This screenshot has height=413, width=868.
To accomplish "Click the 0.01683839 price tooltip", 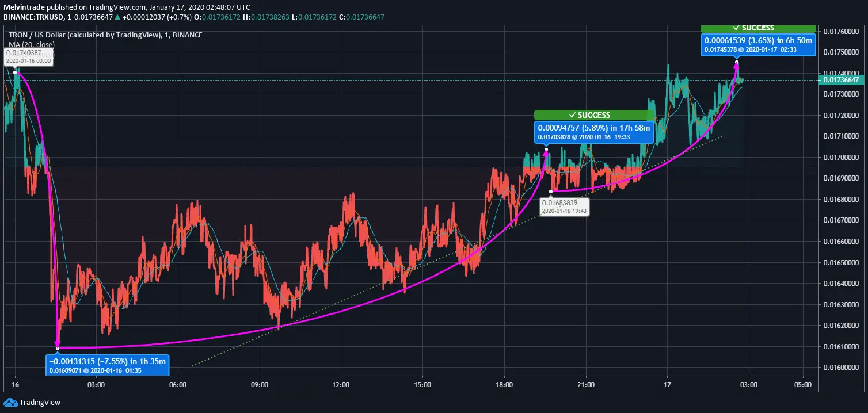I will (x=564, y=206).
